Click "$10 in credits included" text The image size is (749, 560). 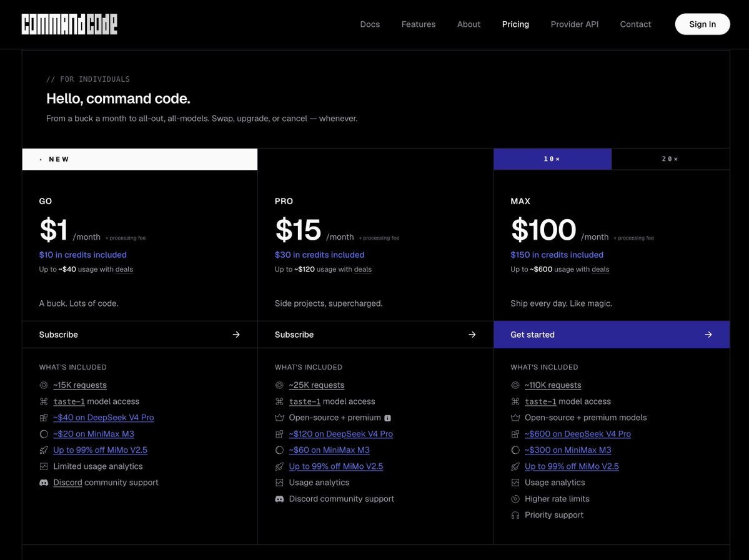tap(82, 255)
